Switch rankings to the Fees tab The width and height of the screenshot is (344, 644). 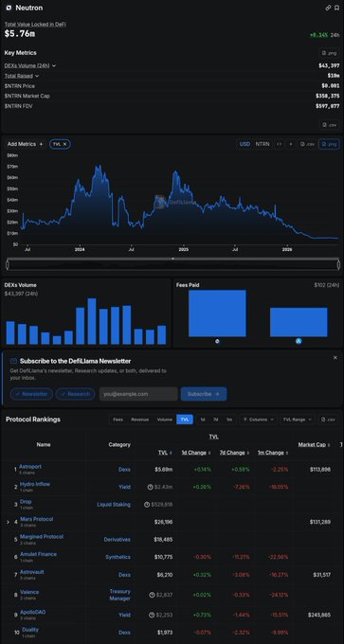pos(118,420)
